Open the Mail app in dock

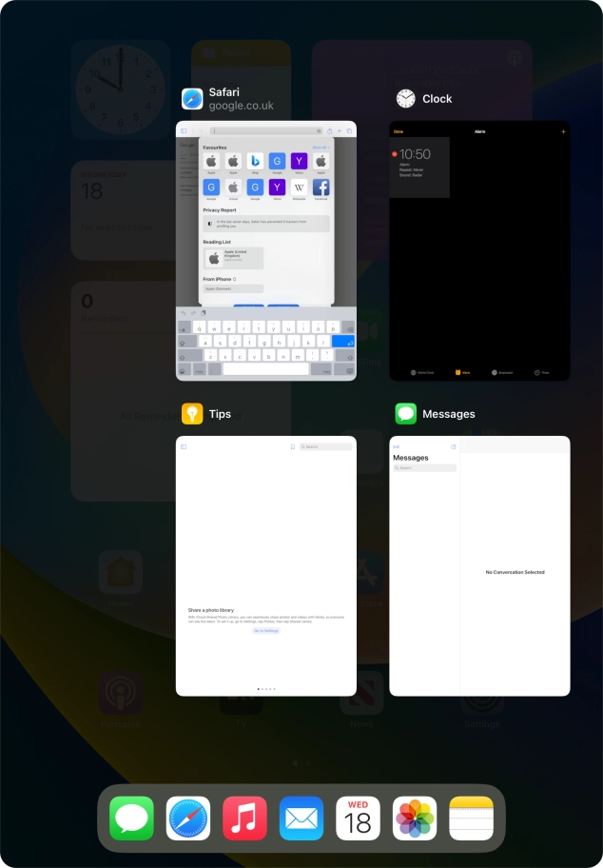coord(301,819)
